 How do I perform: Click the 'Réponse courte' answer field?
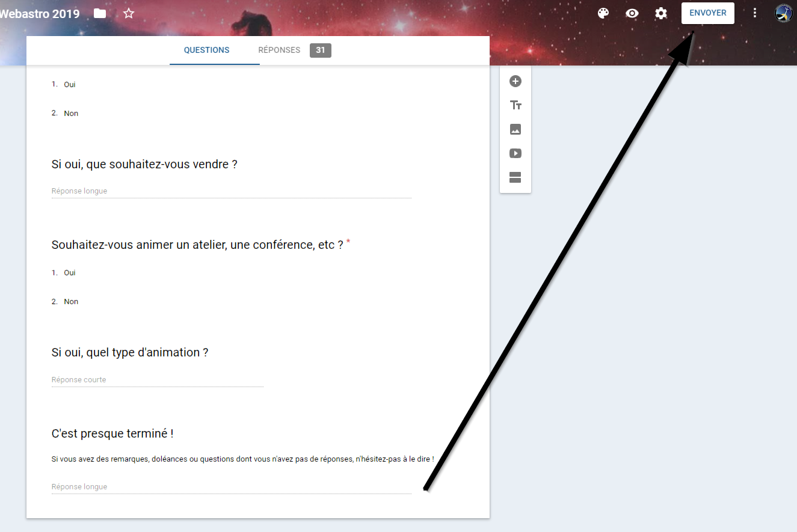(x=158, y=380)
